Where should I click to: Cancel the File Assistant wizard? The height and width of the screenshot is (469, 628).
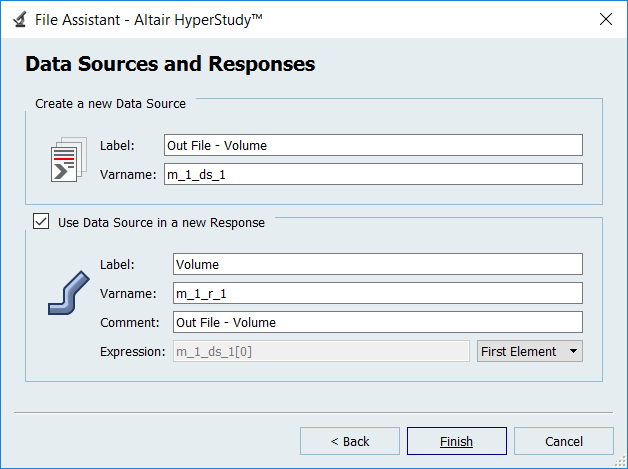click(x=563, y=441)
